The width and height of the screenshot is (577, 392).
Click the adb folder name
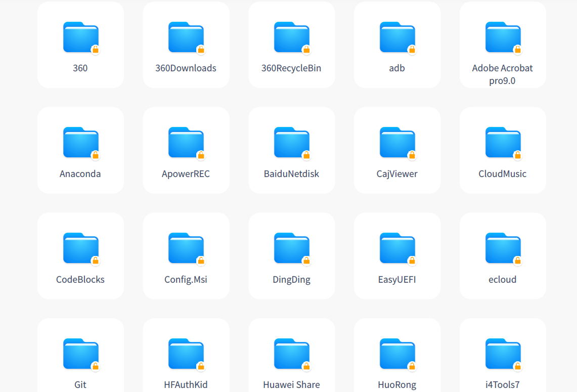pyautogui.click(x=397, y=68)
